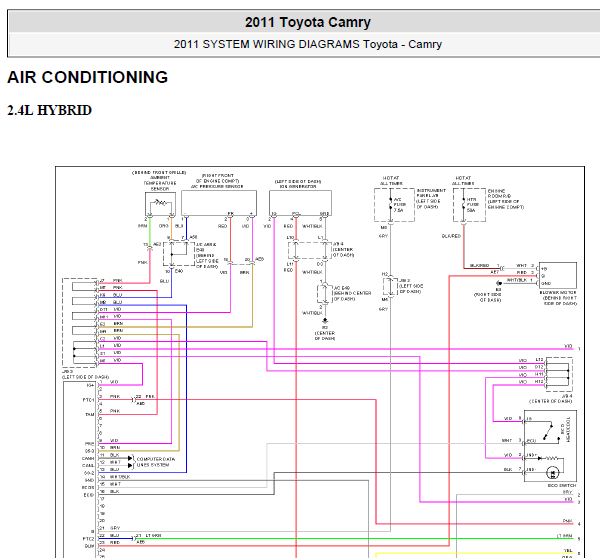Click the A/C amplifier E40 connector box
Screen dimensions: 600x558
click(324, 294)
